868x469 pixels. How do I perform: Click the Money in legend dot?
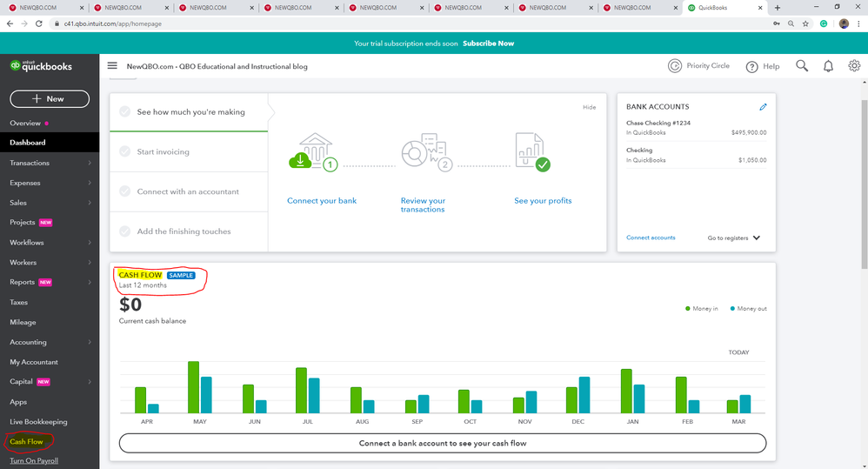(688, 308)
